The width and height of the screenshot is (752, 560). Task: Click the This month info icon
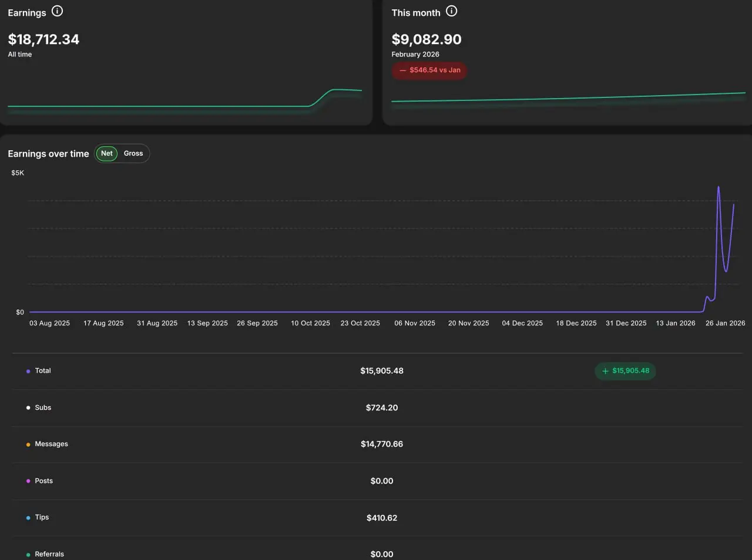click(451, 11)
